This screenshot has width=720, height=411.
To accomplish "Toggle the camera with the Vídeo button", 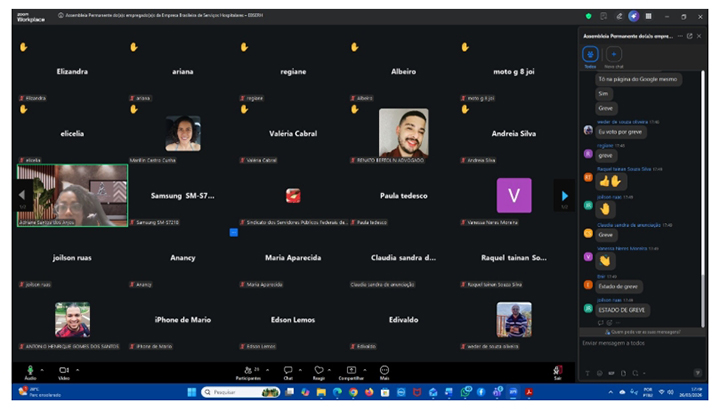I will point(63,371).
